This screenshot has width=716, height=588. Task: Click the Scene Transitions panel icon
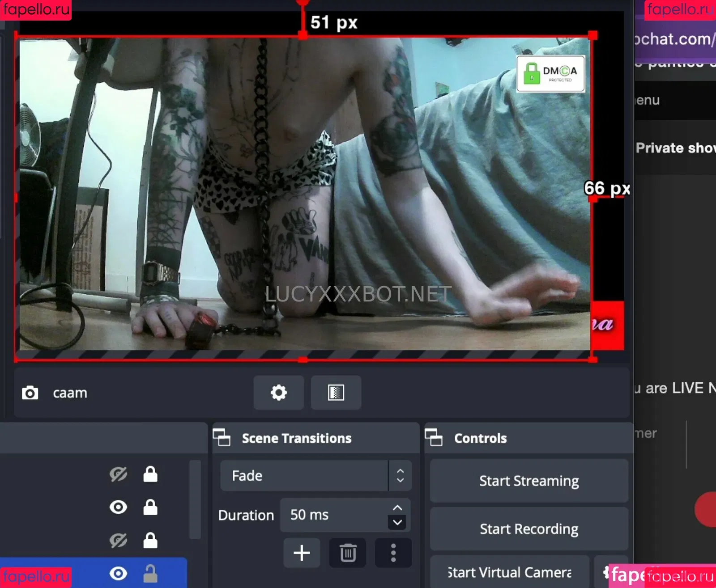point(223,438)
